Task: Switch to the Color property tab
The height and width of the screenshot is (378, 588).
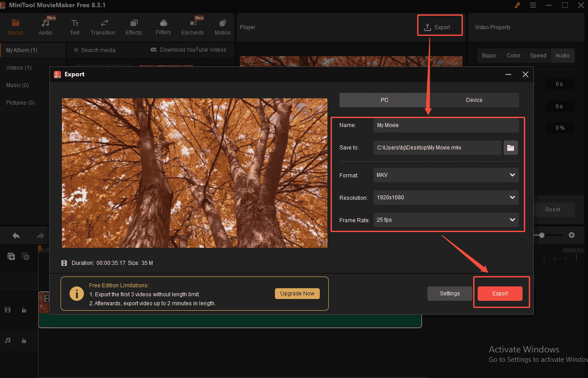Action: coord(514,56)
